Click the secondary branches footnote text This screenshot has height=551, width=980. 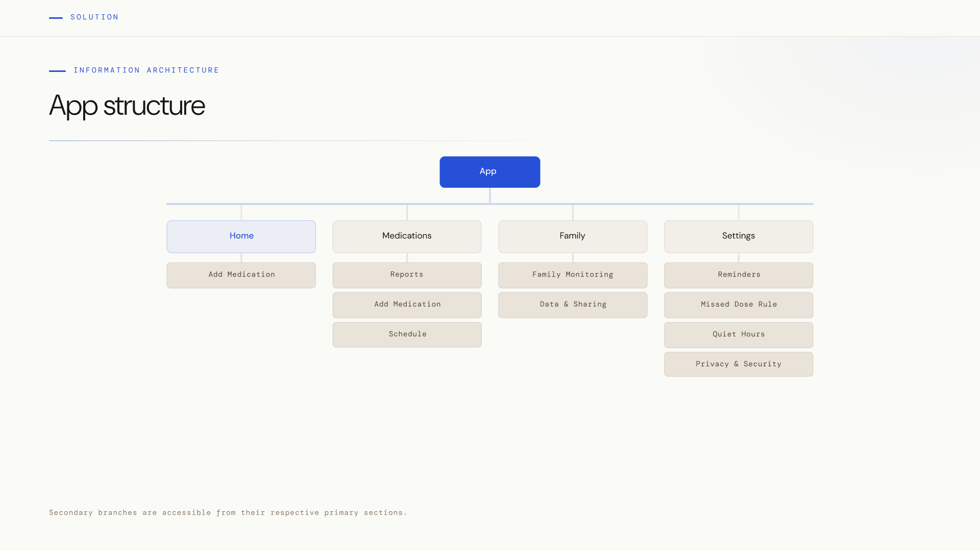pos(228,513)
